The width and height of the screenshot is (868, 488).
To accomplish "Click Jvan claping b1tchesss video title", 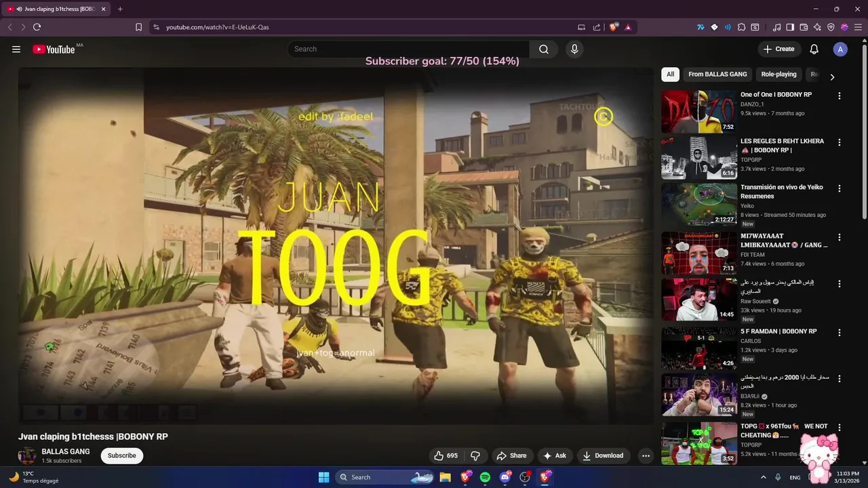I will pyautogui.click(x=93, y=436).
